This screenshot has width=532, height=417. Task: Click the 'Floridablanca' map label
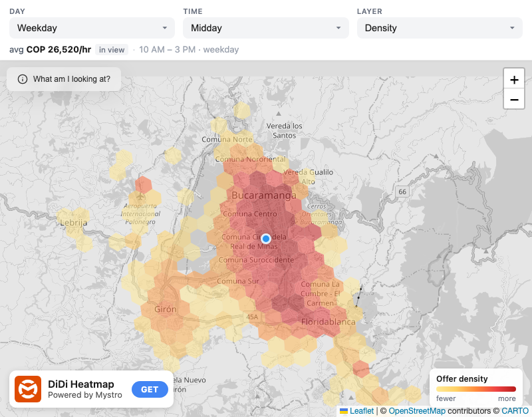coord(329,322)
